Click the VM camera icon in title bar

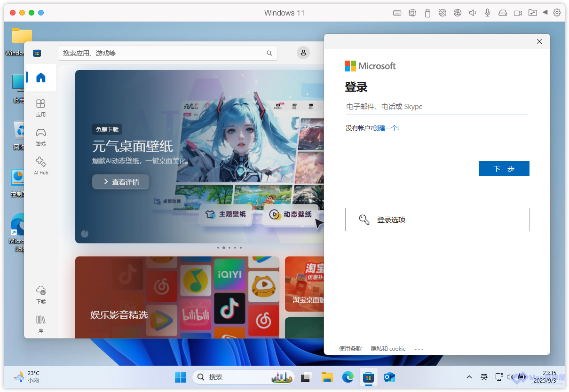click(518, 13)
